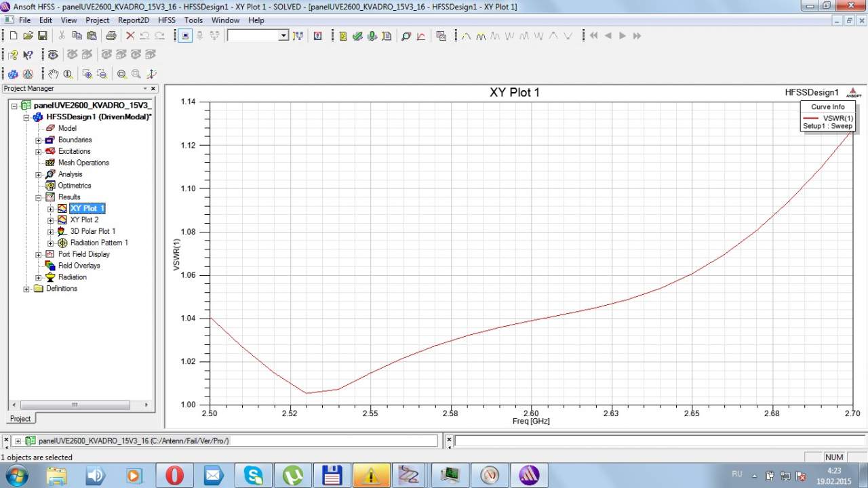Image resolution: width=868 pixels, height=488 pixels.
Task: Open the 3D Polar Plot 1 item
Action: [x=92, y=231]
